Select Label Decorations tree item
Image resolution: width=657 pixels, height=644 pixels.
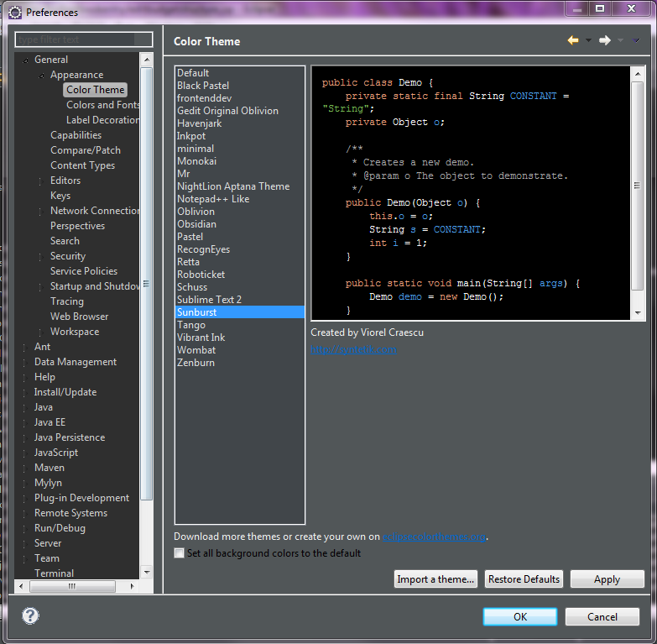103,120
